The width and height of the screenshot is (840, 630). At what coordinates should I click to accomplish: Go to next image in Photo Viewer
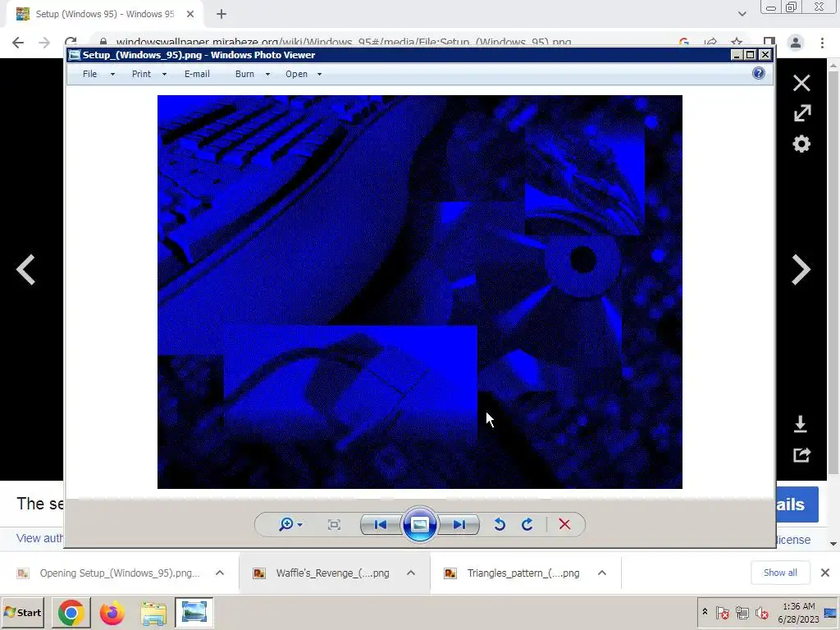[459, 524]
